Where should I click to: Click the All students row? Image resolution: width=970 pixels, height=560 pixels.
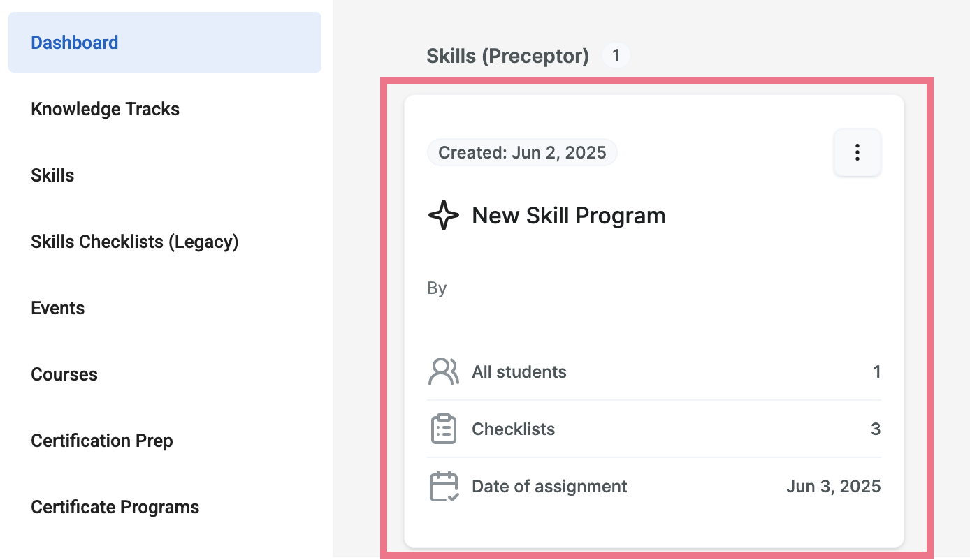click(654, 371)
